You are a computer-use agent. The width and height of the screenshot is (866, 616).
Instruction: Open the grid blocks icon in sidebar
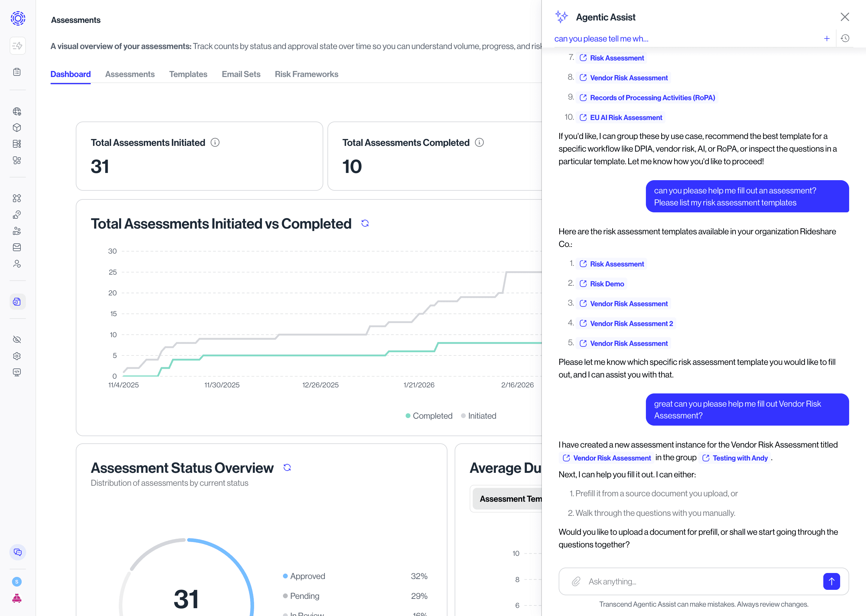(x=17, y=160)
